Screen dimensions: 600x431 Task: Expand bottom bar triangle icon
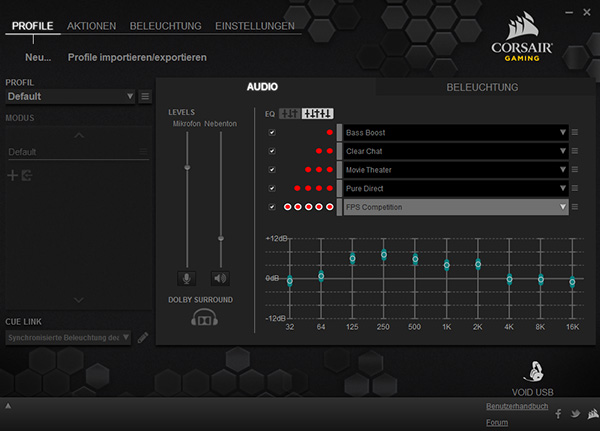8,406
